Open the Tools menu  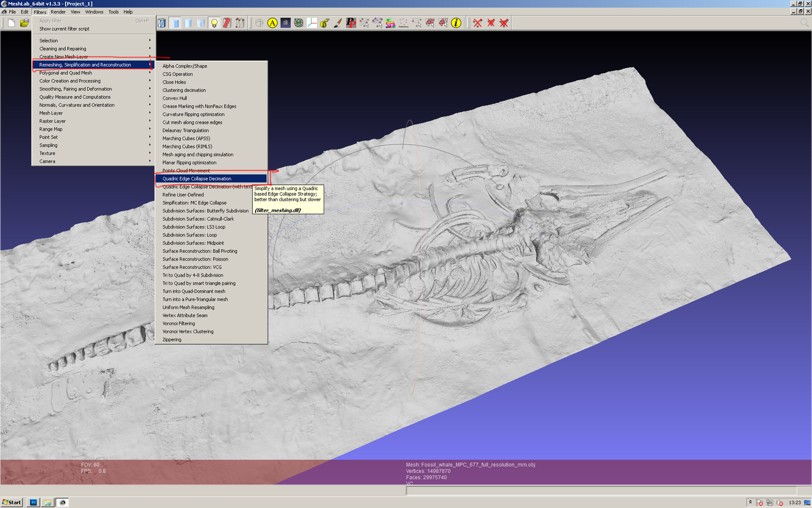[x=113, y=12]
